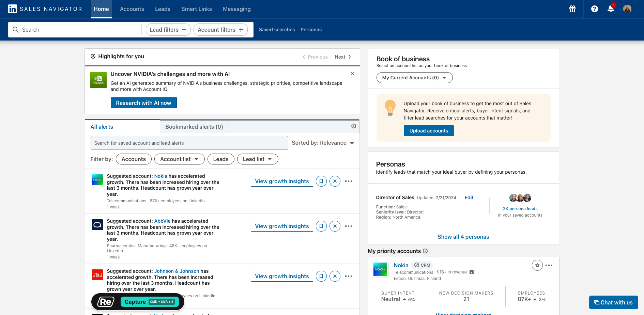Open the Help question mark icon
644x315 pixels.
(x=594, y=9)
